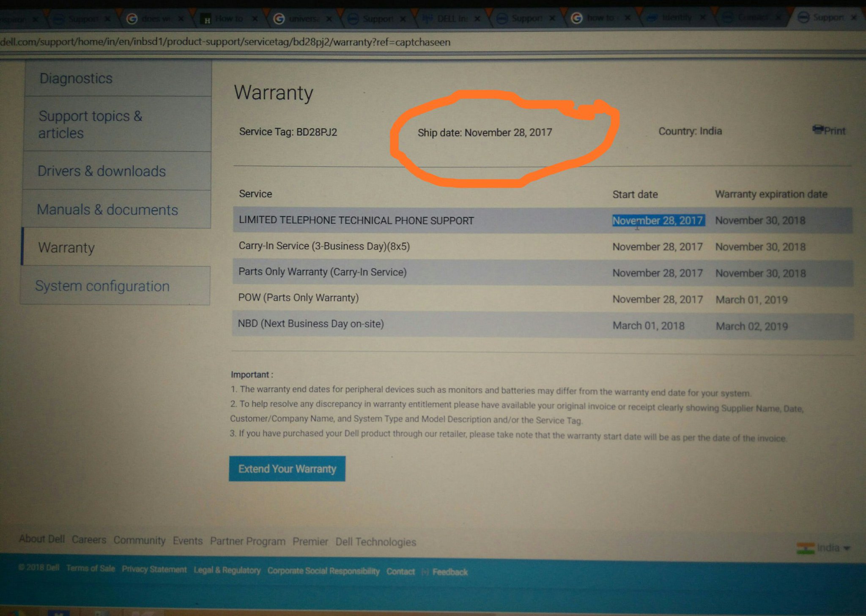The height and width of the screenshot is (616, 866).
Task: Open the 'does wi' Google tab
Action: point(156,19)
